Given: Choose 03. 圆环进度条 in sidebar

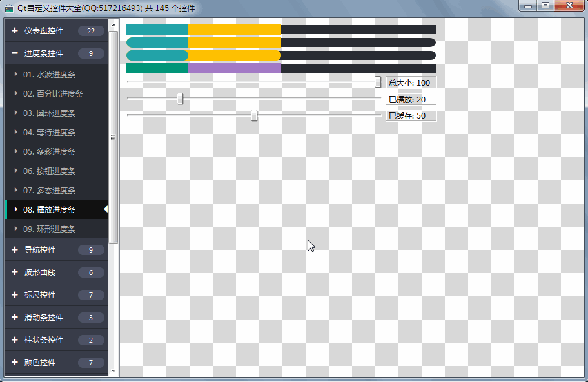Looking at the screenshot, I should point(49,113).
